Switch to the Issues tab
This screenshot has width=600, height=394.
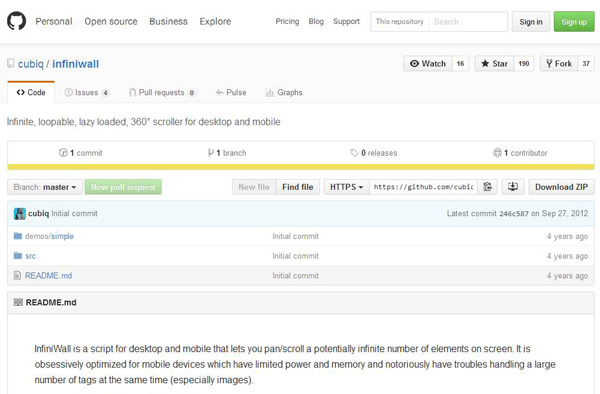(87, 92)
